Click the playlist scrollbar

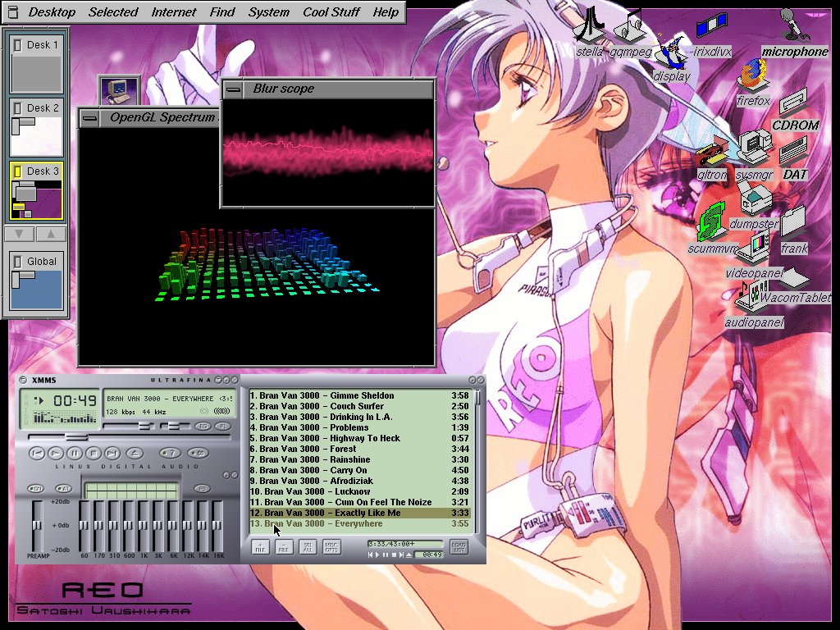pyautogui.click(x=477, y=459)
